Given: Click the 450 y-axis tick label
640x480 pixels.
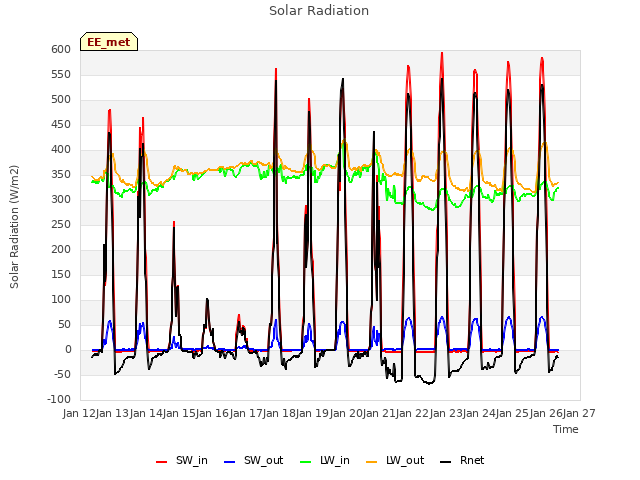Looking at the screenshot, I should pos(61,124).
